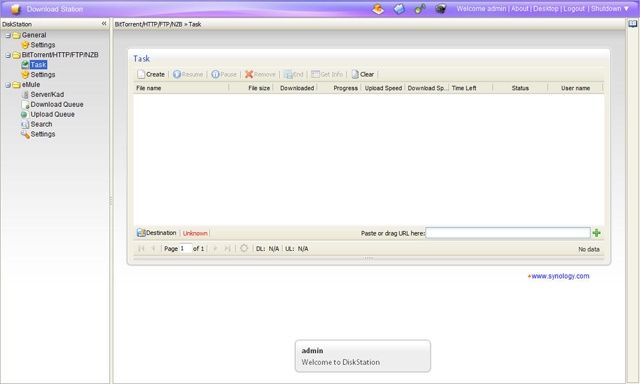Image resolution: width=640 pixels, height=384 pixels.
Task: Go to last page arrow icon
Action: [x=227, y=248]
